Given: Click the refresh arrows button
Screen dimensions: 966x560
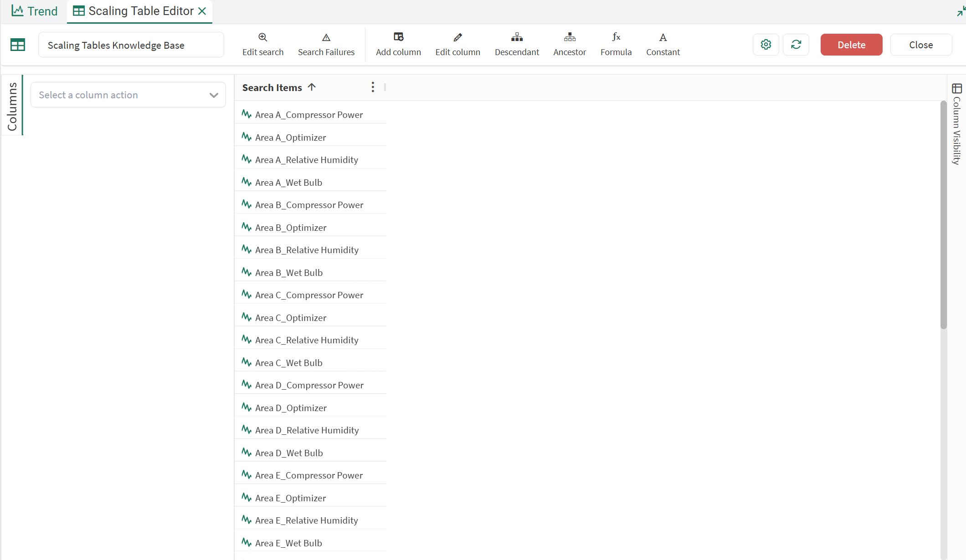Looking at the screenshot, I should [796, 45].
